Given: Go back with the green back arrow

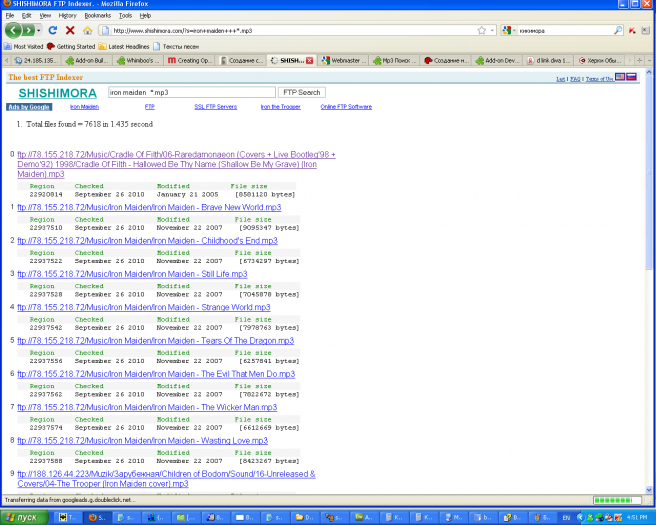Looking at the screenshot, I should tap(13, 30).
